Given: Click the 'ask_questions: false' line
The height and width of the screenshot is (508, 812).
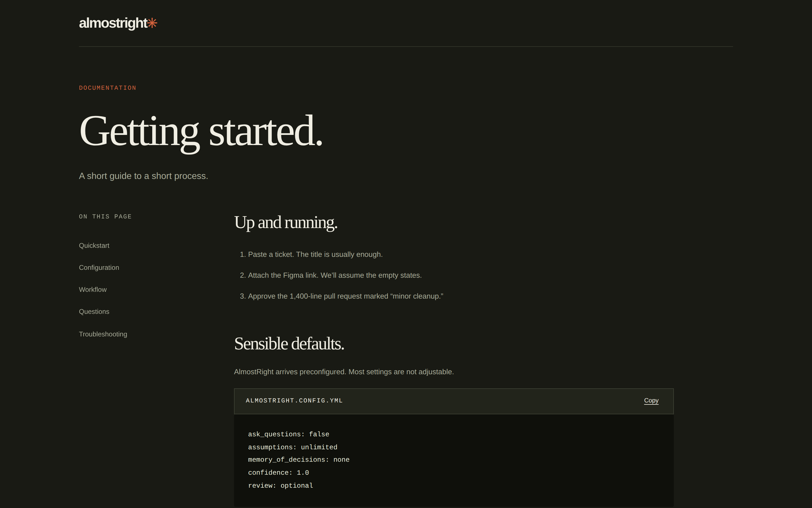Looking at the screenshot, I should (x=288, y=434).
